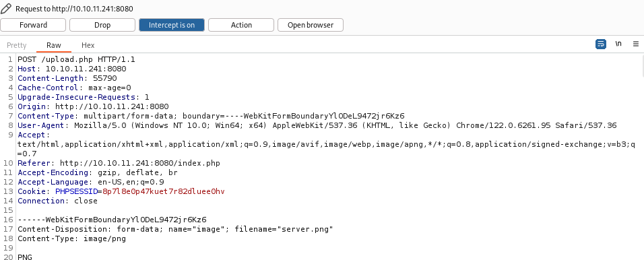Click the POST /upload.php HTTP/1.1 line
The height and width of the screenshot is (260, 644).
pos(76,59)
